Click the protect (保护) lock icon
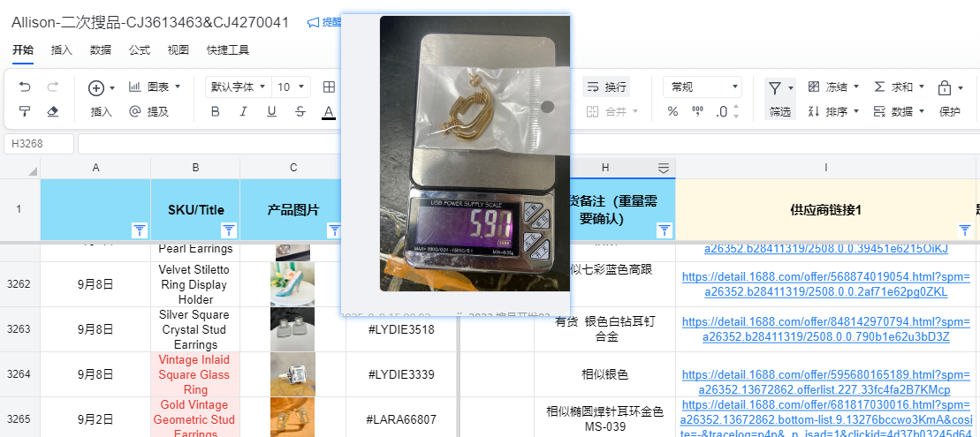Viewport: 980px width, 437px height. [944, 87]
